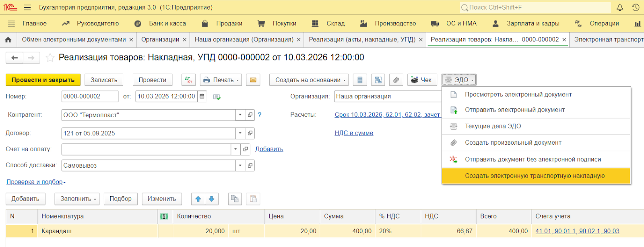The height and width of the screenshot is (247, 644).
Task: Click the history clock icon
Action: click(x=636, y=7)
